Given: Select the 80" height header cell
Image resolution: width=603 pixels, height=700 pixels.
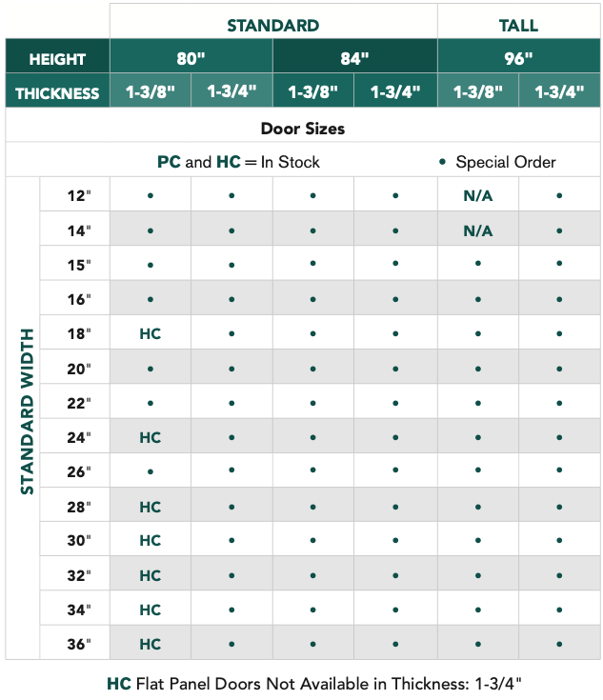Looking at the screenshot, I should tap(191, 59).
